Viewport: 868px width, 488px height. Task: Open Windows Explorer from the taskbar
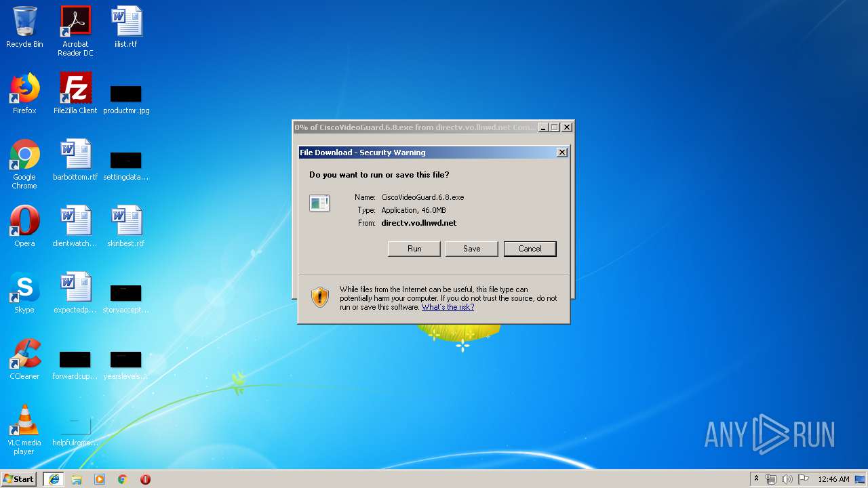tap(77, 479)
